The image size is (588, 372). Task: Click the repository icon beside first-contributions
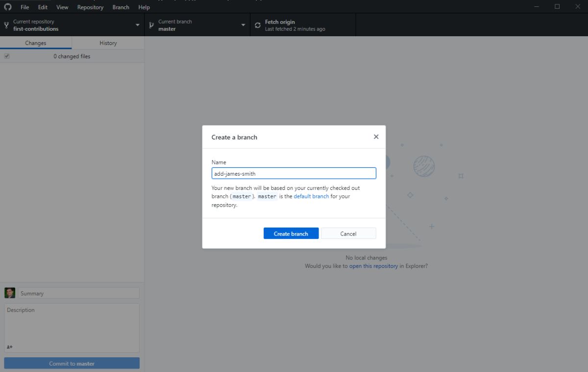[6, 25]
